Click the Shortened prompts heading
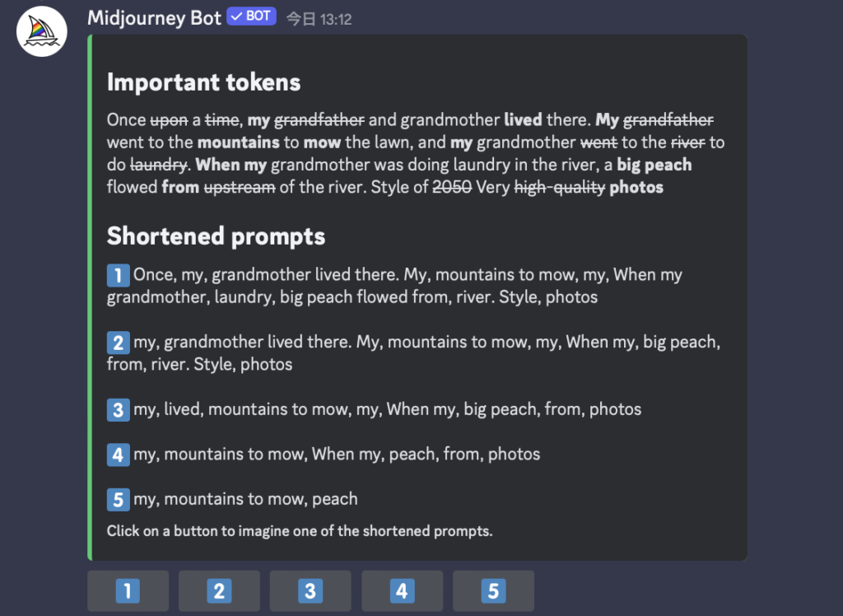This screenshot has width=843, height=616. (x=216, y=236)
